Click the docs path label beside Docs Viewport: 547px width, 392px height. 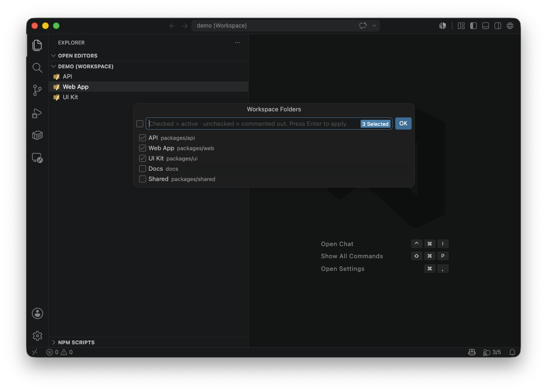171,169
